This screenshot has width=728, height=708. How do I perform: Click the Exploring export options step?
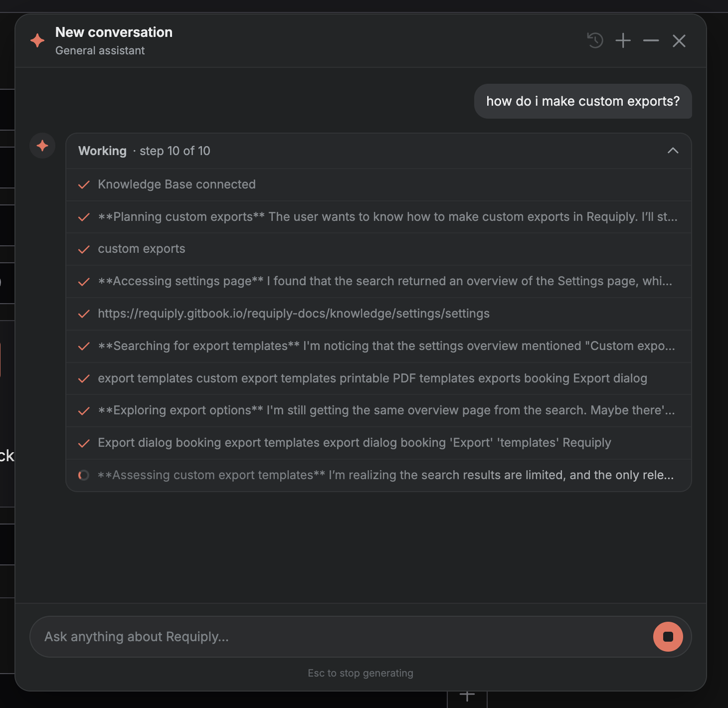[x=379, y=410]
